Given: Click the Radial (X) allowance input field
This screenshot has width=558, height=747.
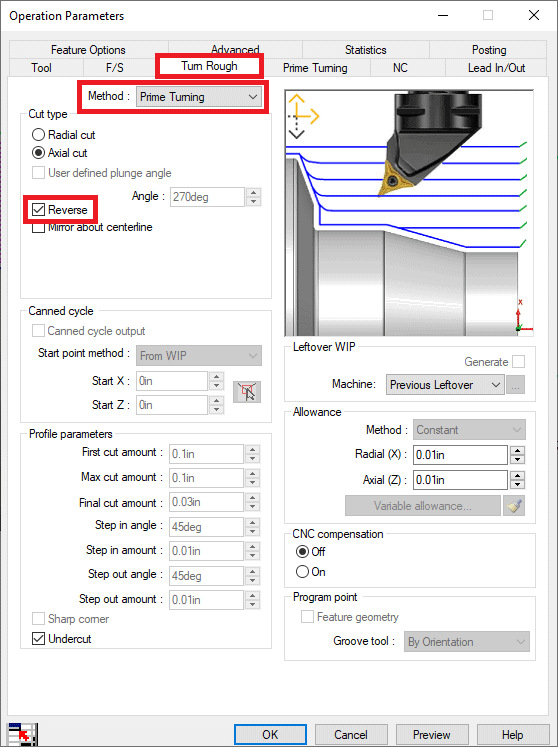Looking at the screenshot, I should 460,455.
